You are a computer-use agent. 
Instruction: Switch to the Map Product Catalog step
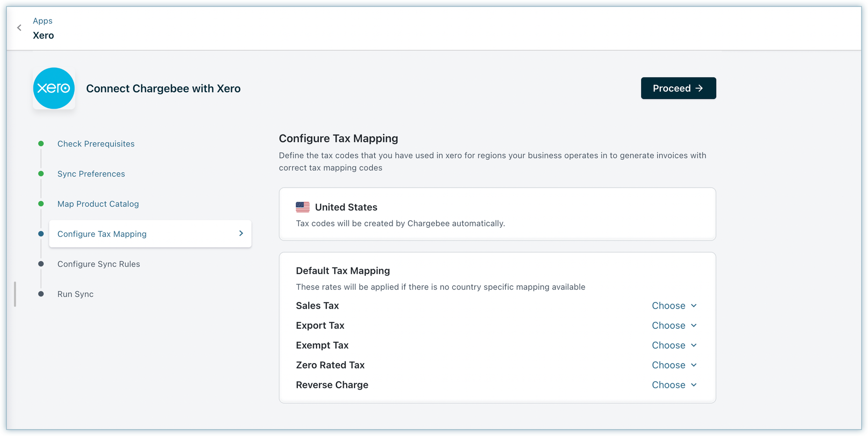(x=98, y=204)
